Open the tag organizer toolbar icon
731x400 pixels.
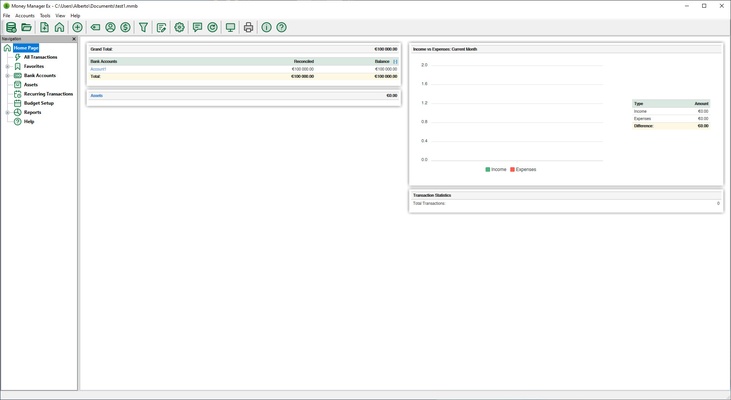[x=95, y=28]
